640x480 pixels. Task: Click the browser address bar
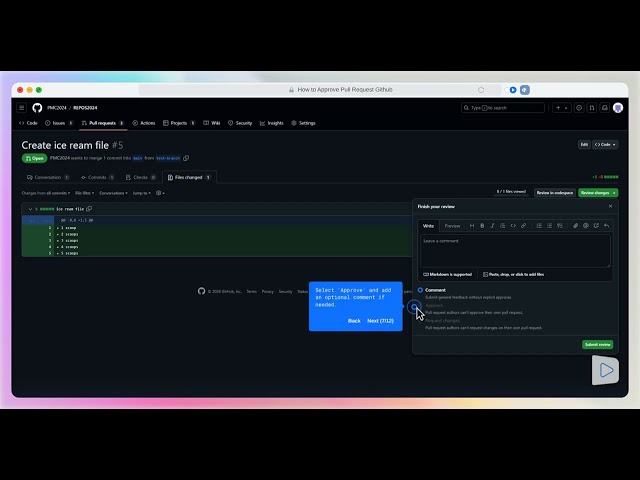click(320, 90)
